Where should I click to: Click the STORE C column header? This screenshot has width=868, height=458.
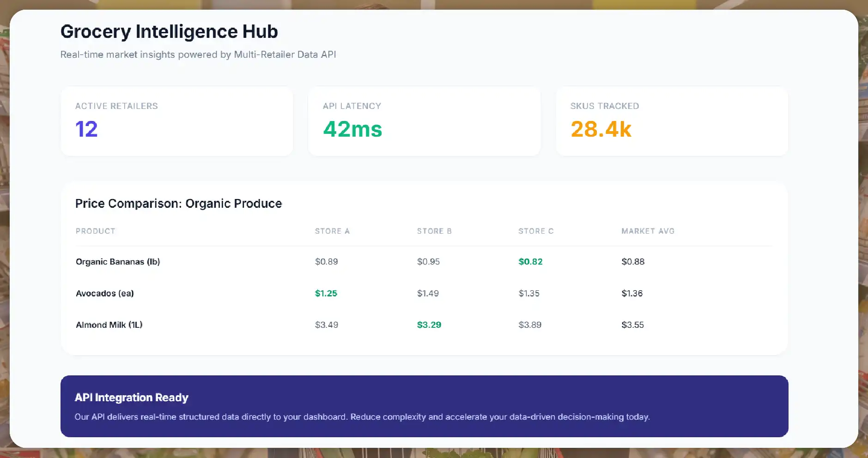tap(536, 231)
